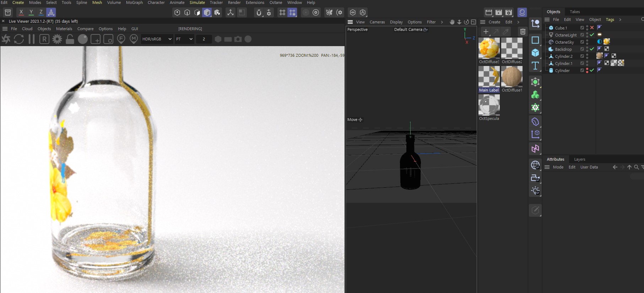The height and width of the screenshot is (293, 644).
Task: Expand more Objects manager menus chevron after Tags
Action: click(x=620, y=20)
